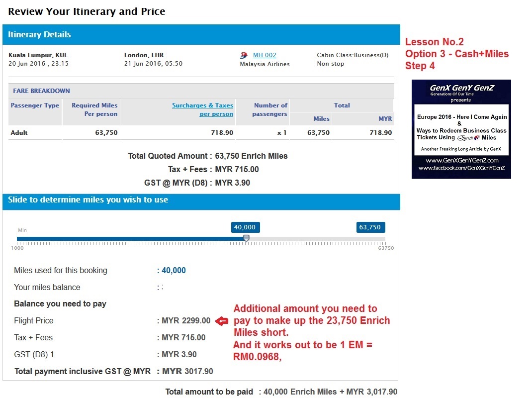532x400 pixels.
Task: Click the 63,750 maximum miles bubble
Action: pyautogui.click(x=370, y=227)
